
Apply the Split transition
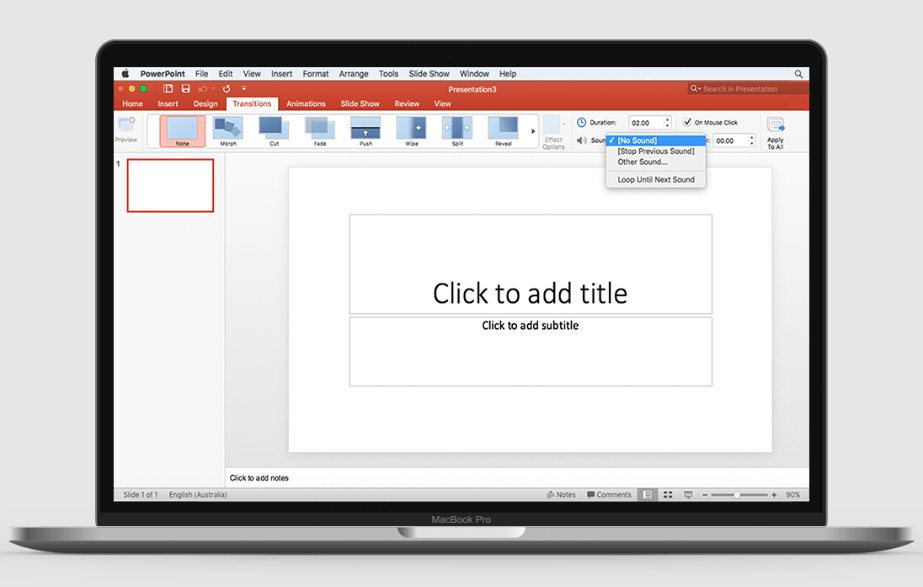pos(457,131)
